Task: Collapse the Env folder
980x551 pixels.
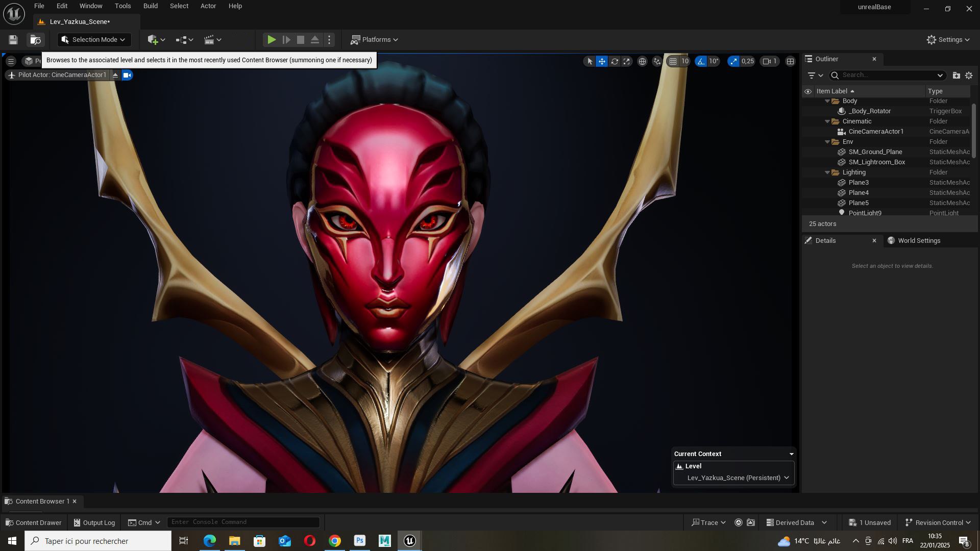Action: 827,142
